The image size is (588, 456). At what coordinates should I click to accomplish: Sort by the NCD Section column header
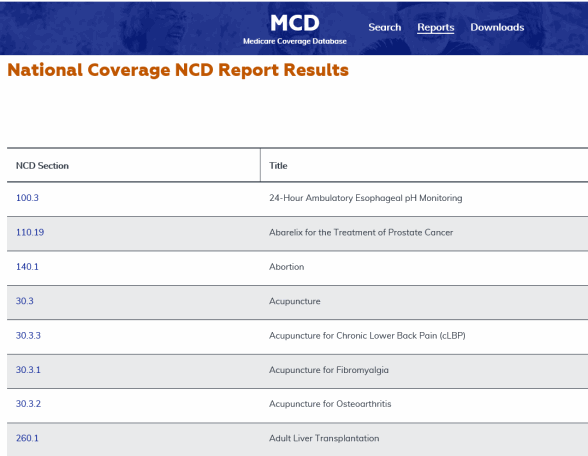click(42, 166)
